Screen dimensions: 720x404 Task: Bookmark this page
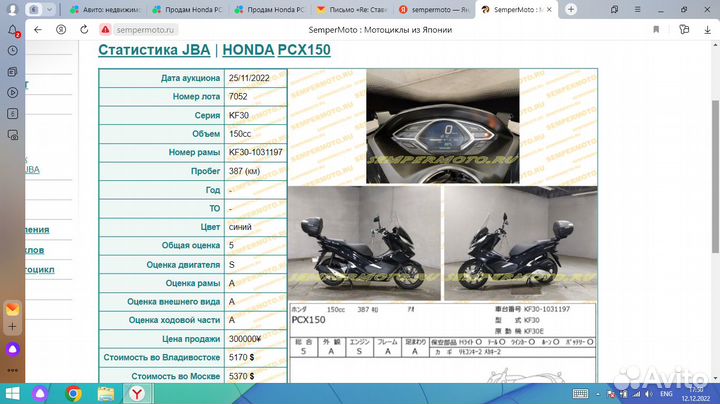pyautogui.click(x=656, y=30)
